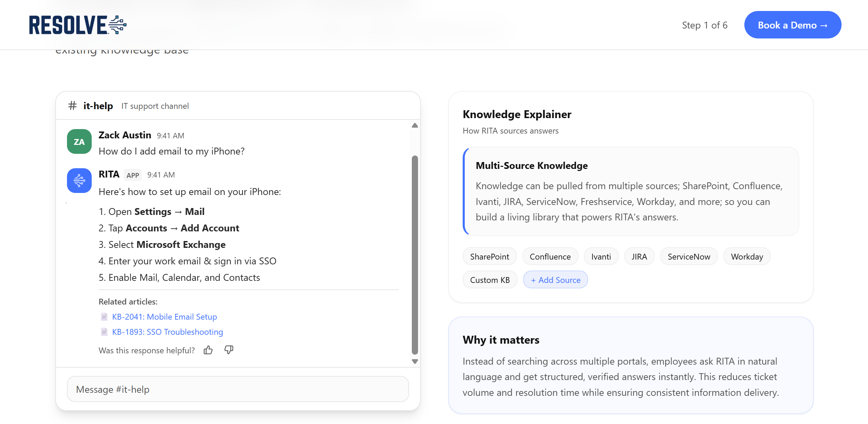Select the SharePoint source chip
The height and width of the screenshot is (424, 868).
(489, 257)
